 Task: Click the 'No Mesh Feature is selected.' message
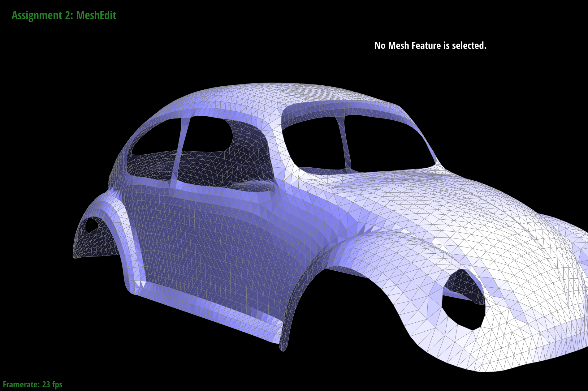[x=430, y=45]
